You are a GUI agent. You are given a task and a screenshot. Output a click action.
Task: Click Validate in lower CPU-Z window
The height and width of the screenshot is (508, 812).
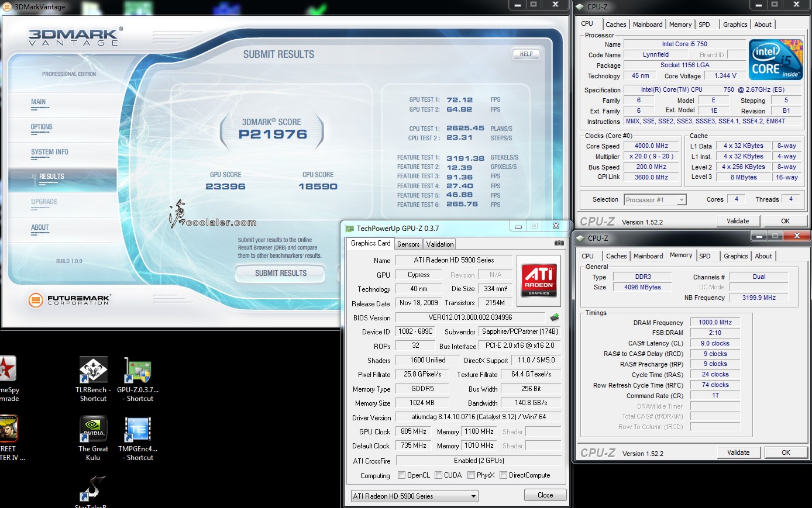[x=738, y=452]
